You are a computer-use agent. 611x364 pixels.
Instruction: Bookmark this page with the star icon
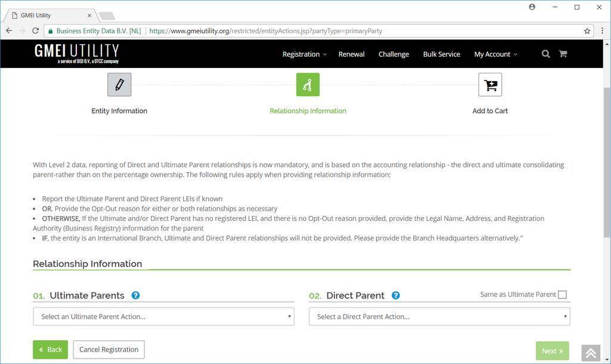(x=587, y=31)
